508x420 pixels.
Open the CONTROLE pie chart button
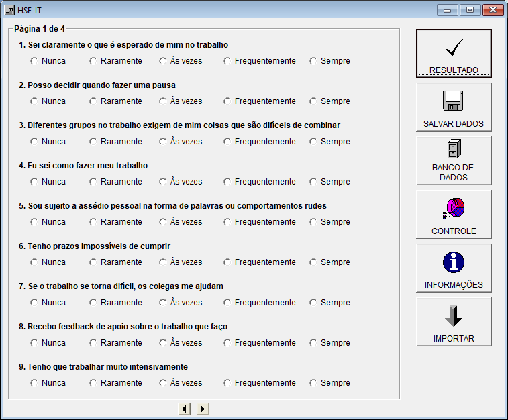coord(454,214)
